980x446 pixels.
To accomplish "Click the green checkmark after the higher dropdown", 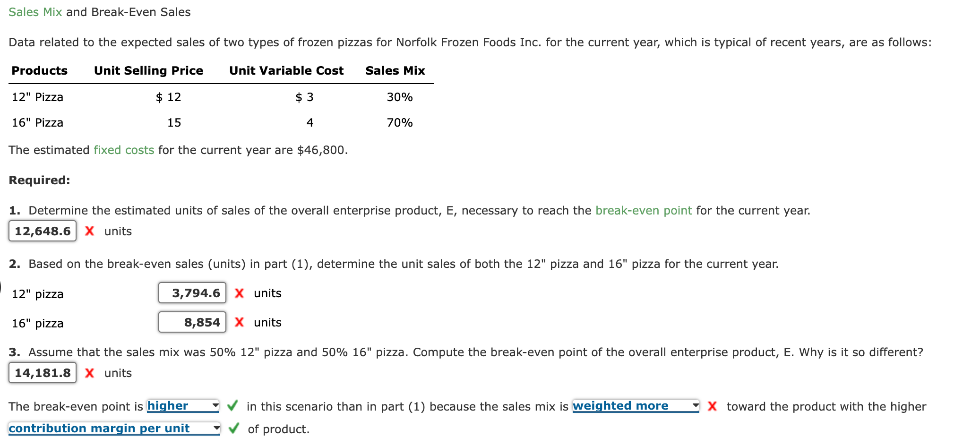I will pyautogui.click(x=232, y=406).
